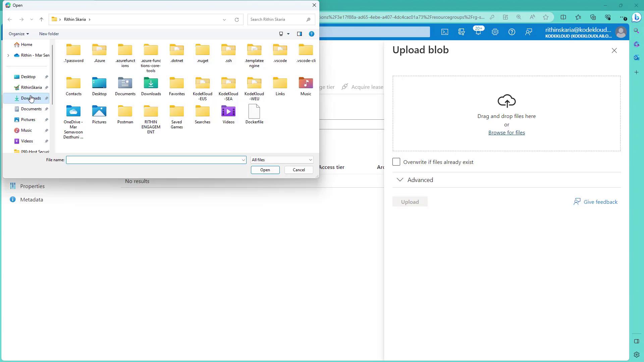
Task: Click the portal feedback icon in header
Action: (529, 32)
